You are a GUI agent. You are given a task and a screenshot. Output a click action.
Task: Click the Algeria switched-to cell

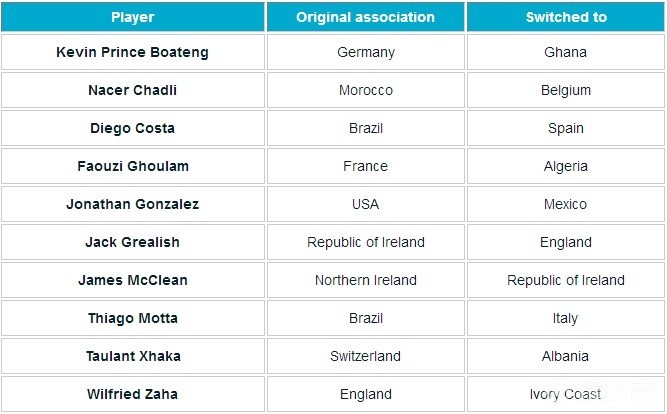tap(566, 166)
